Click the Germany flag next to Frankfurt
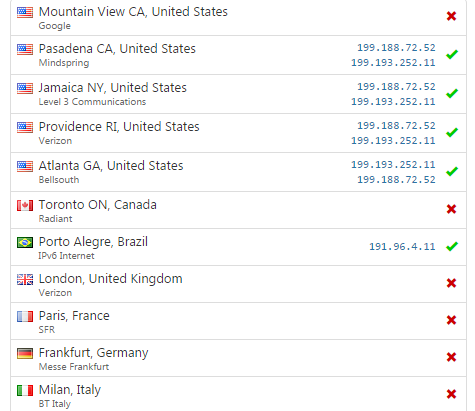Viewport: 475px width, 411px height. coord(25,353)
